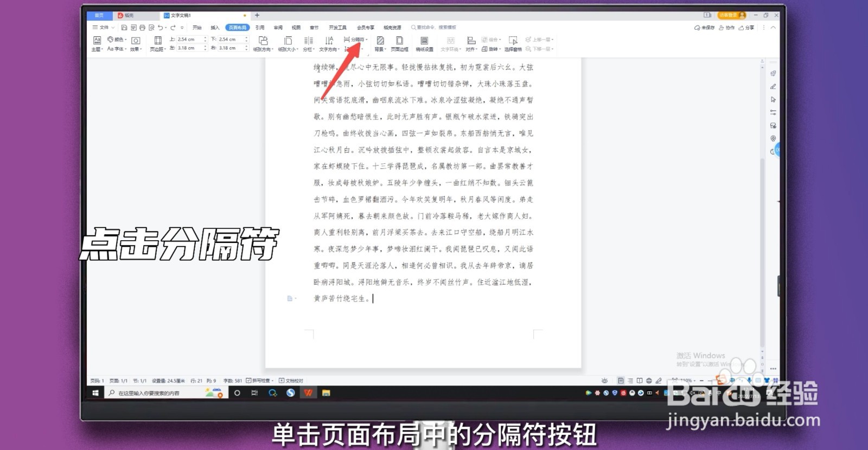Open the 页边距 margins menu

click(157, 44)
